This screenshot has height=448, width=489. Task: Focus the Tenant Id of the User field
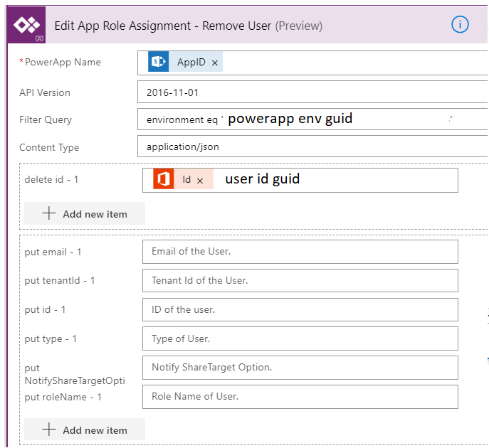(x=300, y=281)
